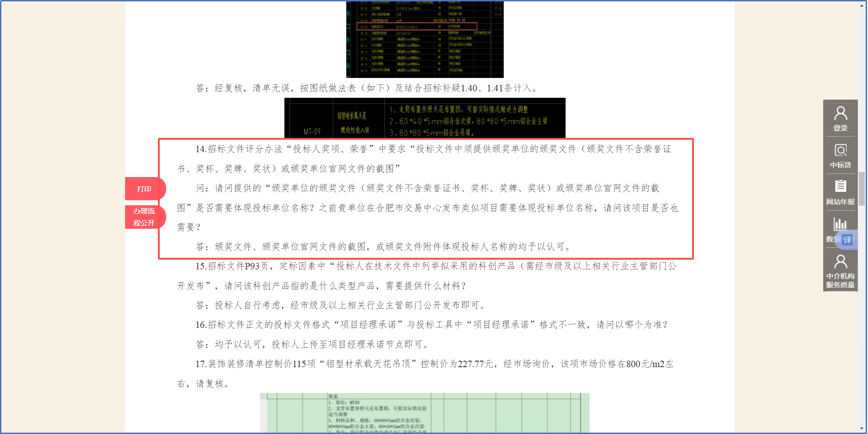Open the 网站年报 clipboard icon

(840, 192)
